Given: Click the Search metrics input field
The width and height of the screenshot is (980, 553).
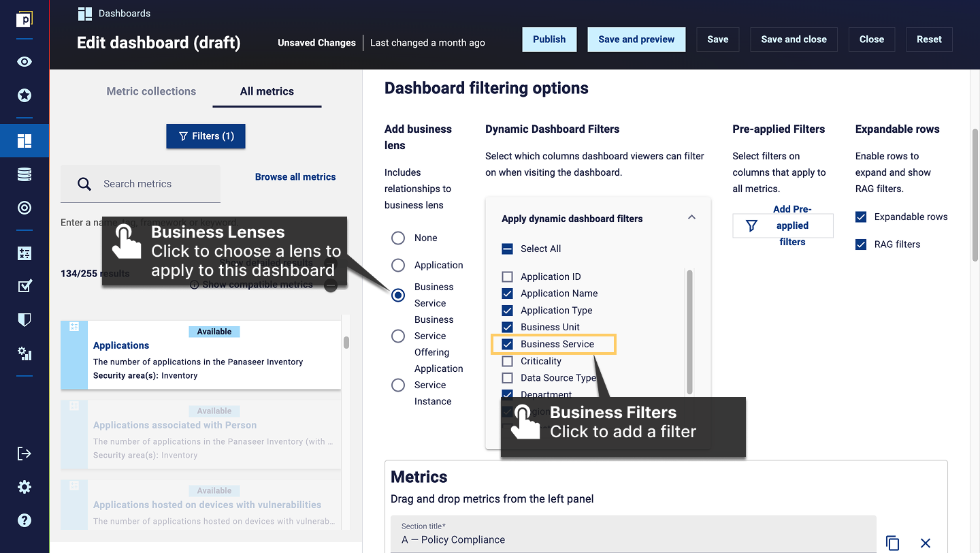Looking at the screenshot, I should (140, 184).
